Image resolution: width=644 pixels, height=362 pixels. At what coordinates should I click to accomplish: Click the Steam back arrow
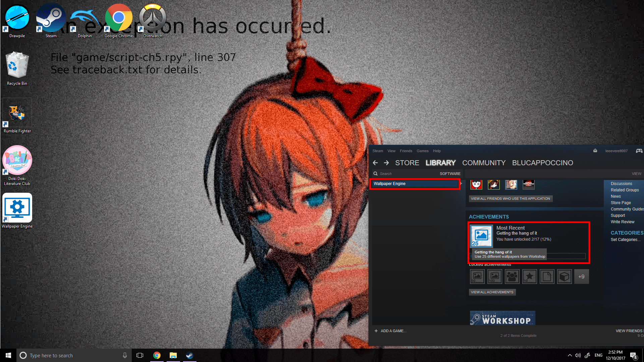375,163
